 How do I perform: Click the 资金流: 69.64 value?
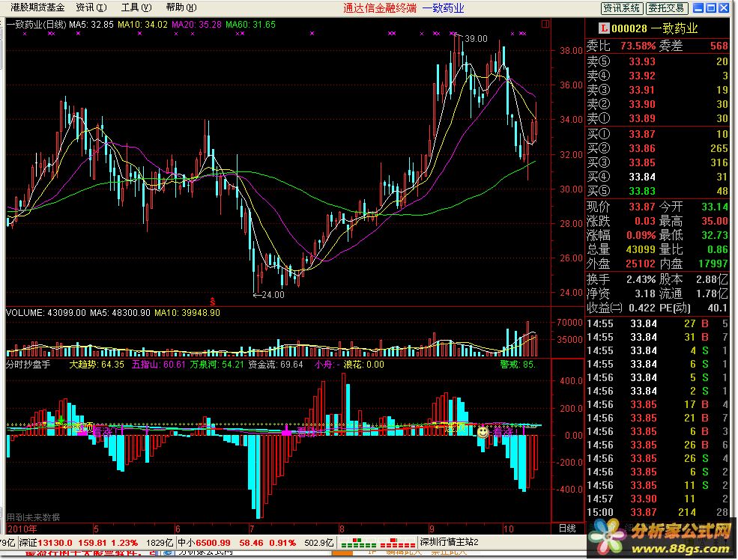click(275, 365)
